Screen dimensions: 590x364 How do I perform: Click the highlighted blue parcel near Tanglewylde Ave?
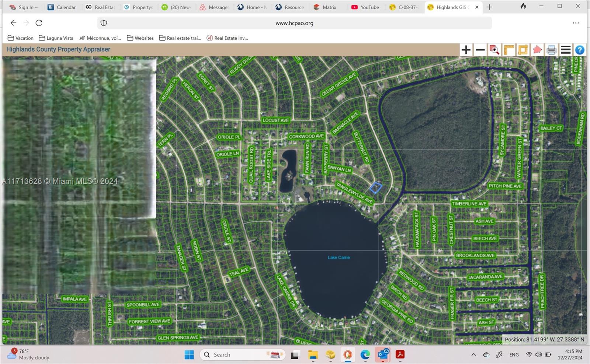click(376, 188)
